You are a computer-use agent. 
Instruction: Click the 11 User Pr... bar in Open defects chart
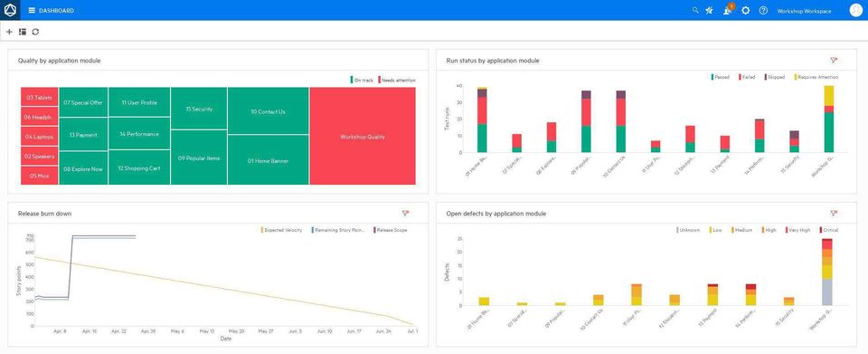pos(637,295)
